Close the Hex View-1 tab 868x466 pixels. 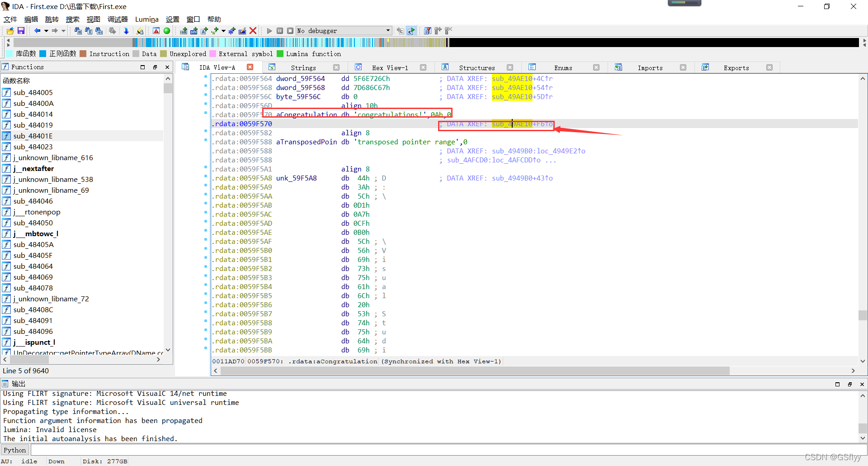coord(423,67)
